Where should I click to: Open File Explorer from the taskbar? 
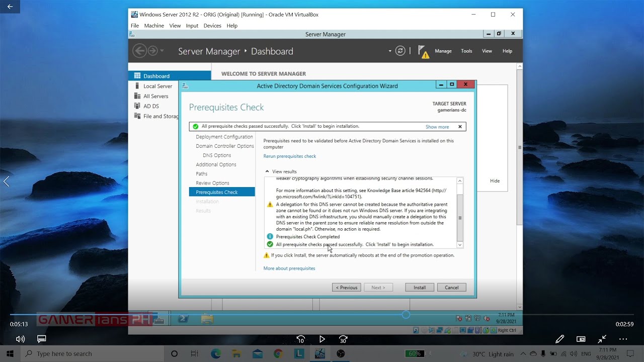pos(236,353)
